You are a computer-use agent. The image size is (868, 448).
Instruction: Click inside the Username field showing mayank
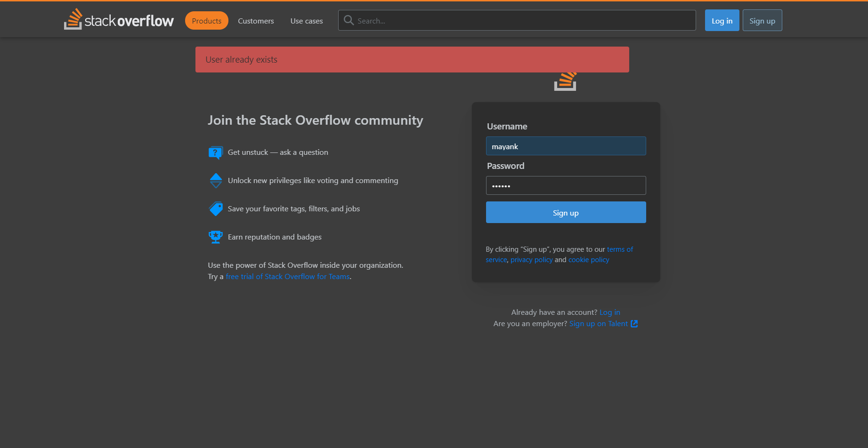click(566, 146)
